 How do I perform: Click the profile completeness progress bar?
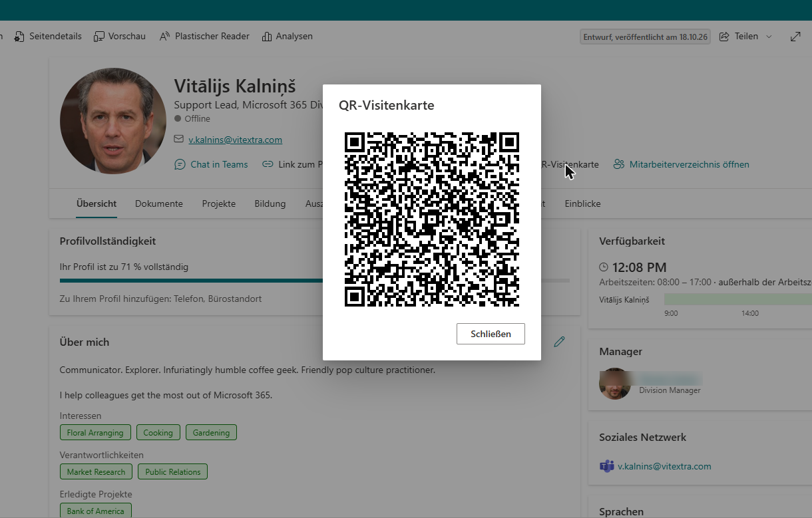[x=314, y=281]
